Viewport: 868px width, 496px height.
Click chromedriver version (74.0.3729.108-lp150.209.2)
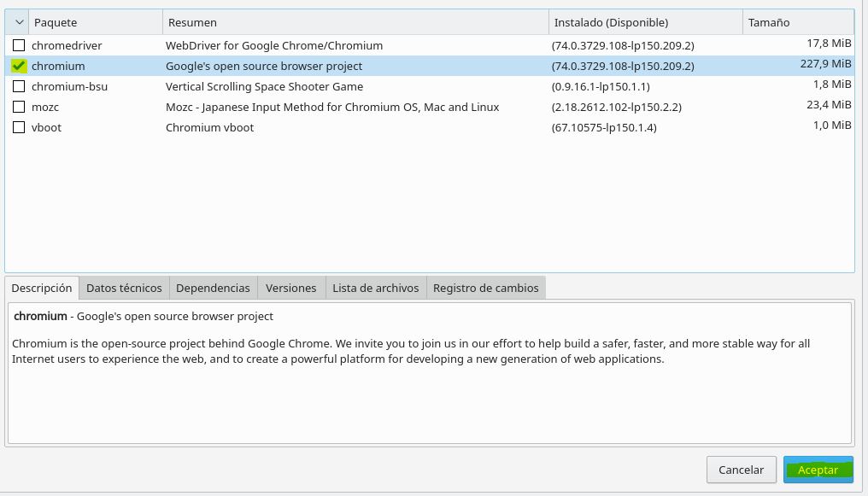pos(623,45)
